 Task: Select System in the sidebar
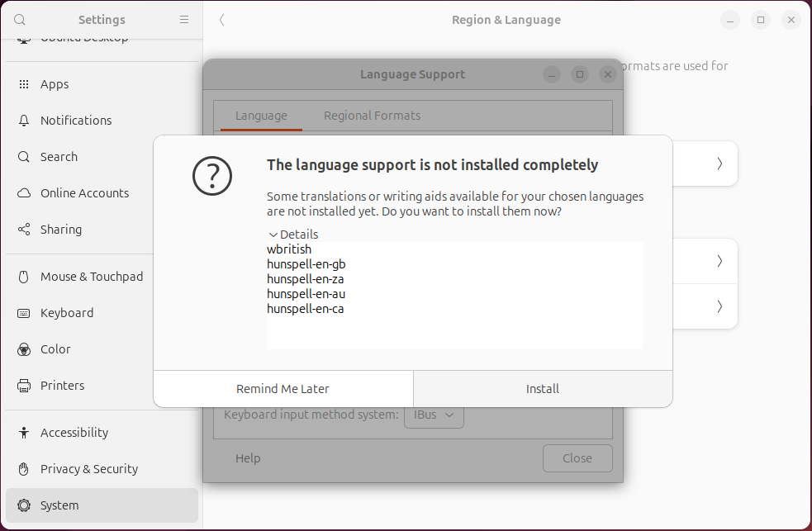(102, 505)
